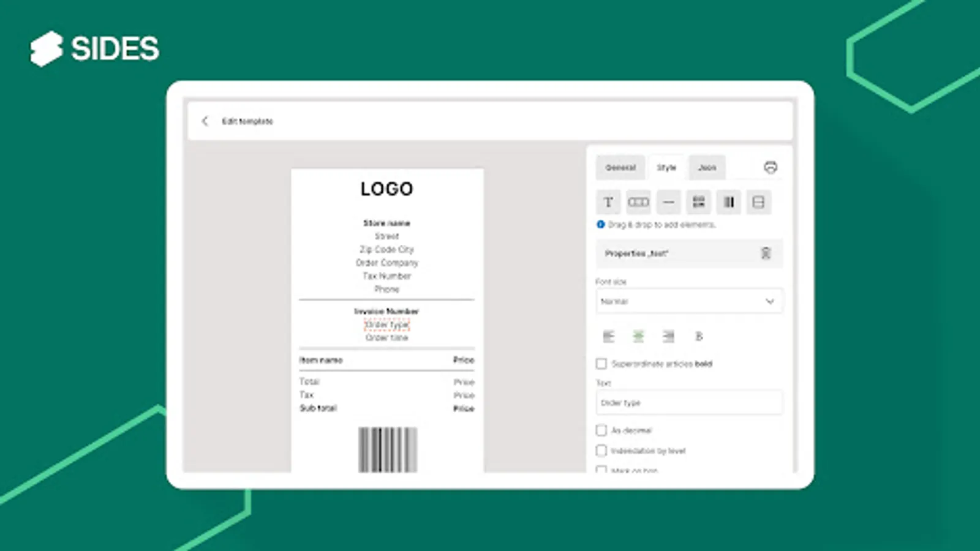Open the Json tab

706,167
